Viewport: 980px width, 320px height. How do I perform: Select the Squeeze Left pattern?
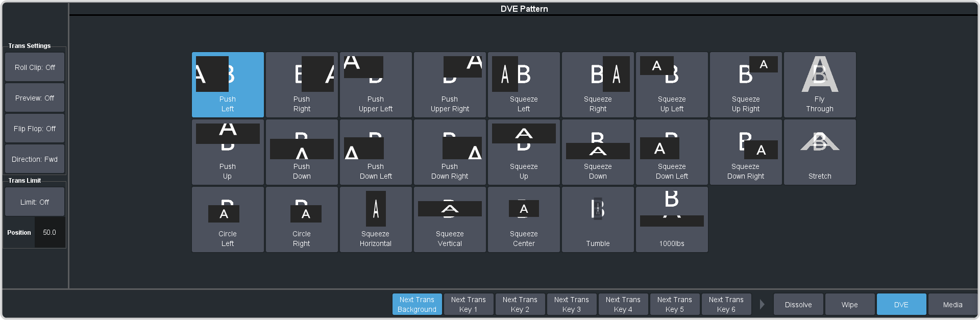pos(524,85)
